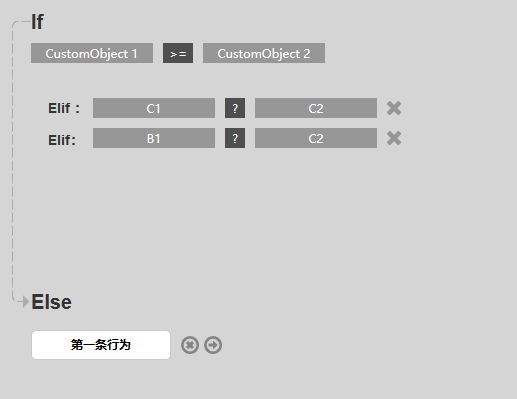Open the >= comparison operator selector
The width and height of the screenshot is (517, 399).
point(178,53)
